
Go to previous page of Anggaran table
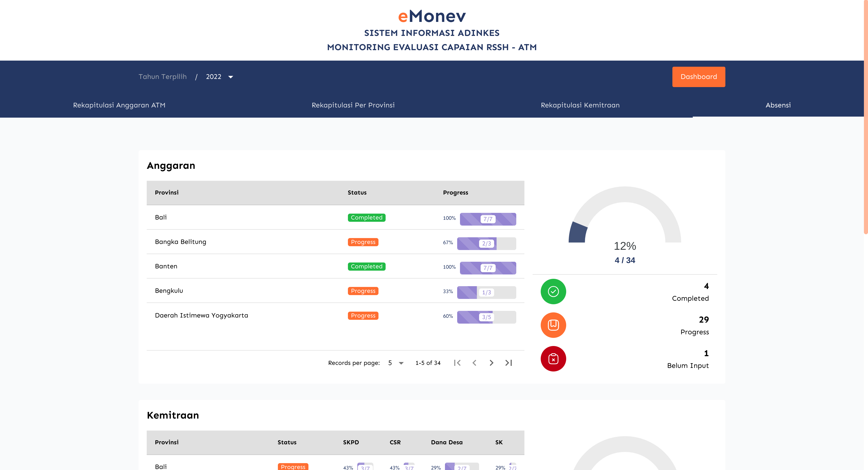pos(474,363)
